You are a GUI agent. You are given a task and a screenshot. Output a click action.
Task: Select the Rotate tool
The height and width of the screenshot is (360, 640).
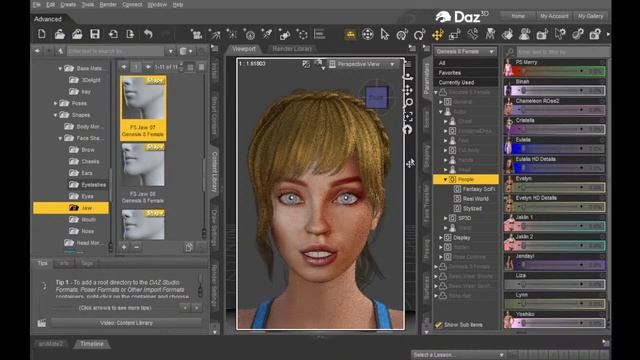pyautogui.click(x=420, y=35)
